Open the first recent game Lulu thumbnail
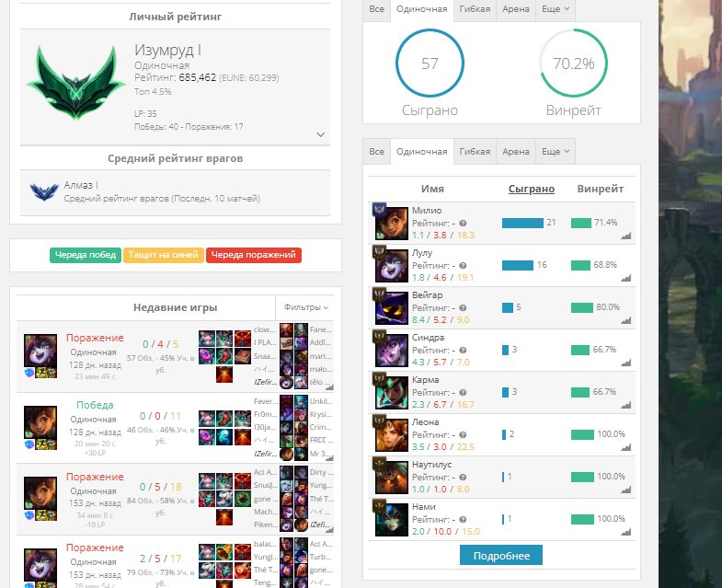The width and height of the screenshot is (722, 588). tap(40, 351)
